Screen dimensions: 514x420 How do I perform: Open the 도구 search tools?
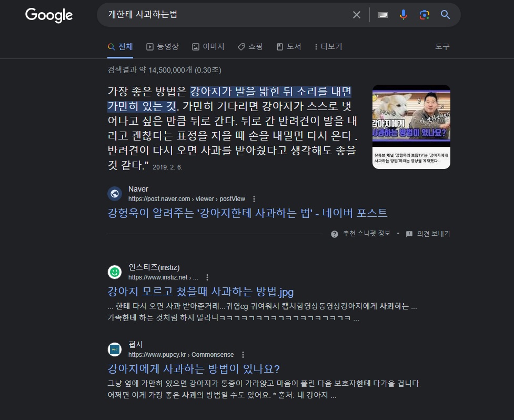coord(442,46)
